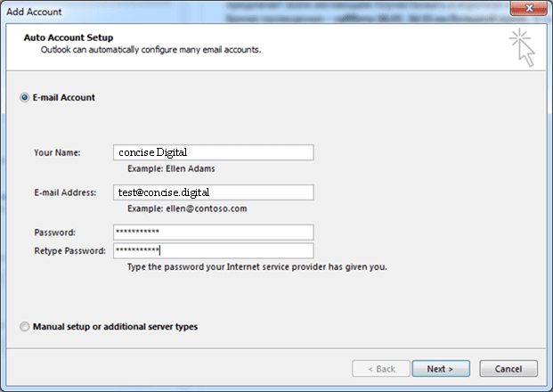This screenshot has height=392, width=553.
Task: Click the disabled Back button
Action: pos(379,369)
